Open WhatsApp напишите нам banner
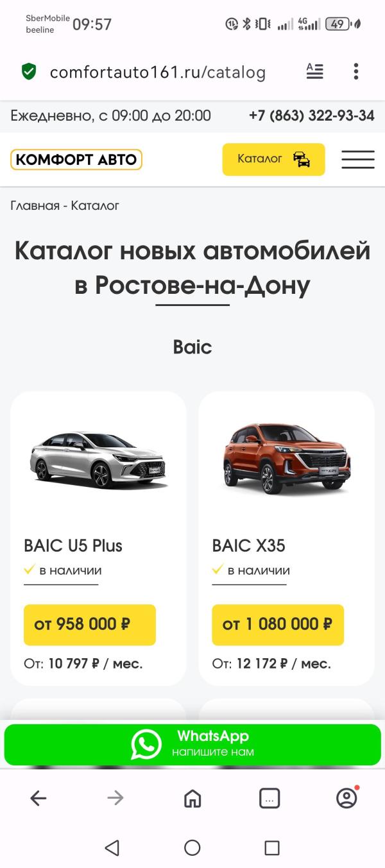 click(193, 745)
